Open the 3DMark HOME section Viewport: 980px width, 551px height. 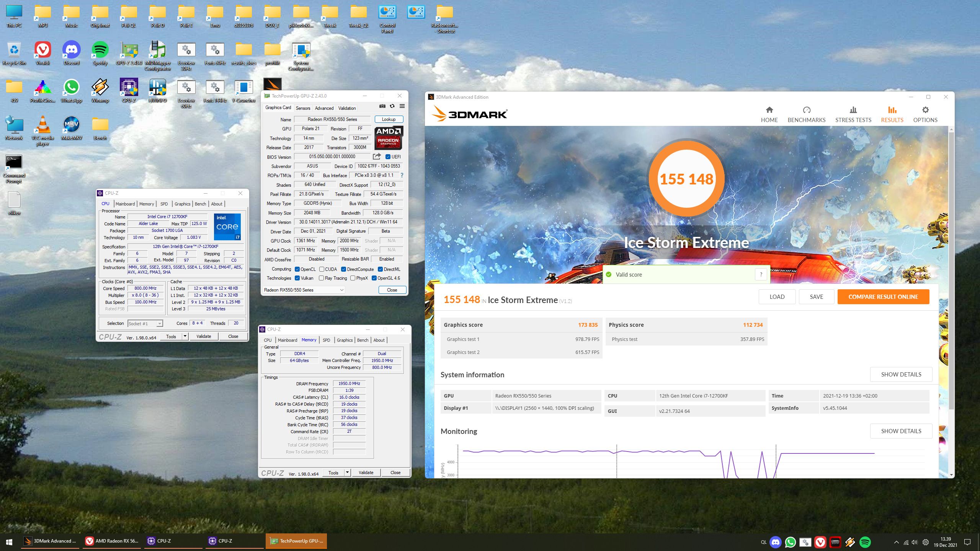(x=769, y=115)
